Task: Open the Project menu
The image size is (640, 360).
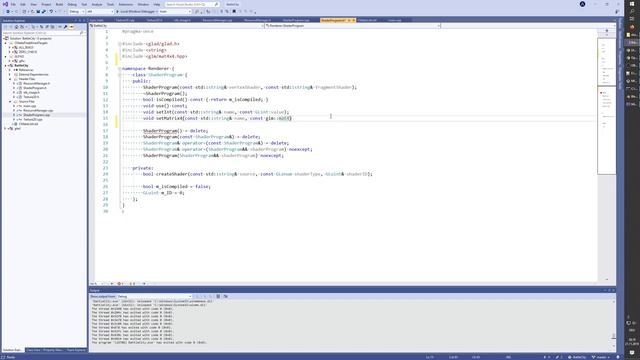Action: point(46,4)
